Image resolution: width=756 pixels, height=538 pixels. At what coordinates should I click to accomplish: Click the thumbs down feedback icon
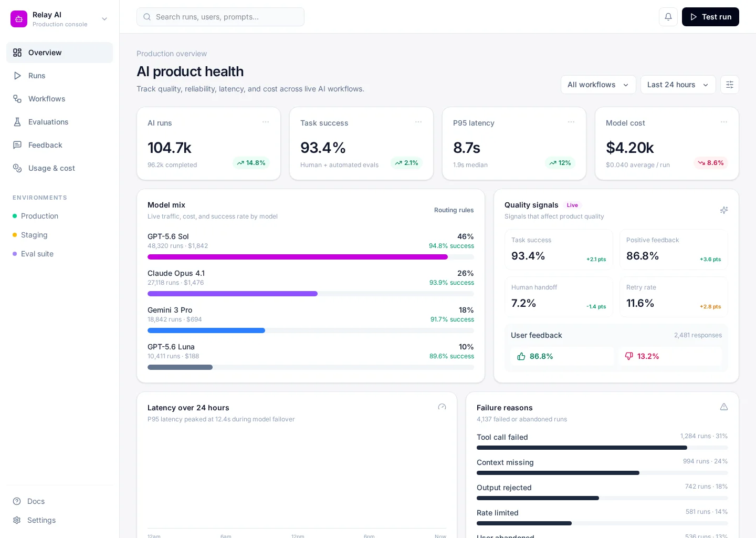coord(629,356)
